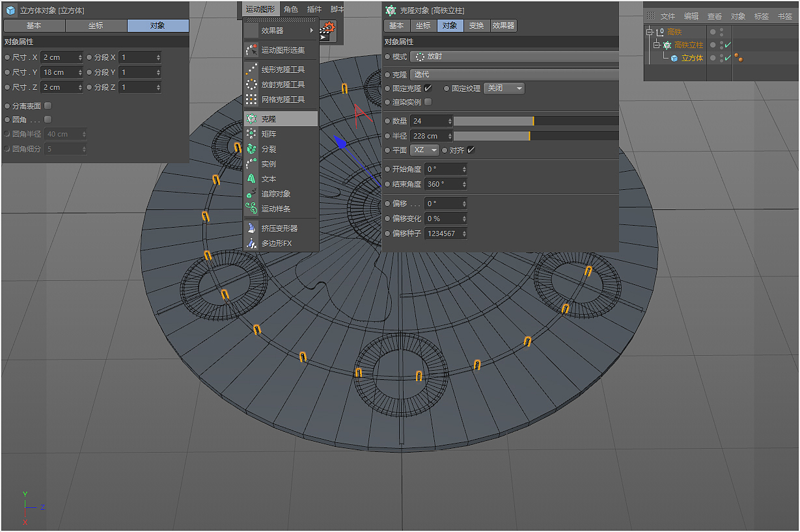This screenshot has height=532, width=800.
Task: Collapse the 高铁 tree node
Action: click(x=649, y=32)
